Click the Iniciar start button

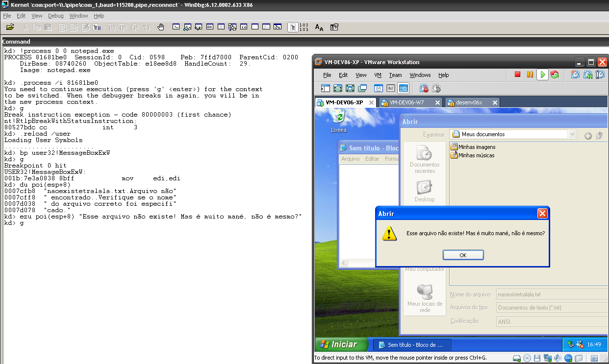click(341, 344)
